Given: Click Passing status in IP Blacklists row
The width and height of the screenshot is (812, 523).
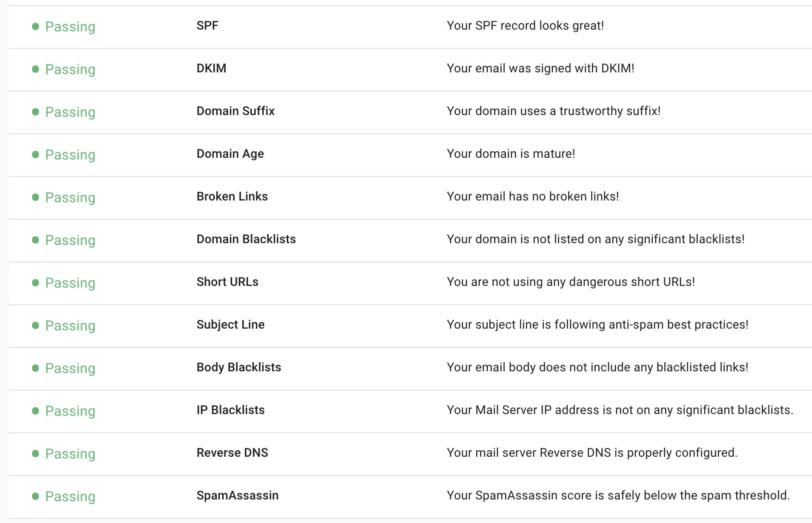Looking at the screenshot, I should coord(70,411).
